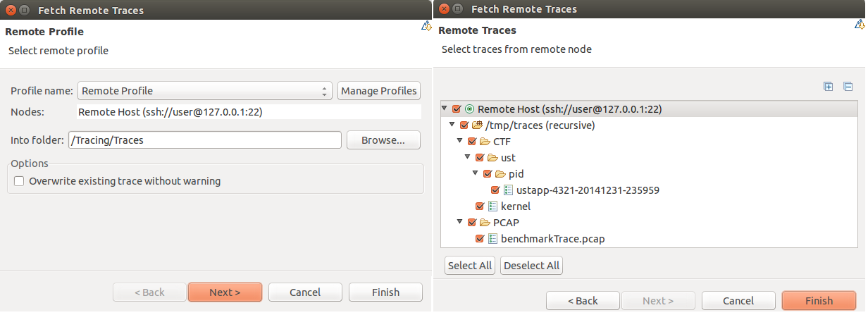The width and height of the screenshot is (868, 315).
Task: Click the PCAP folder icon
Action: (485, 223)
